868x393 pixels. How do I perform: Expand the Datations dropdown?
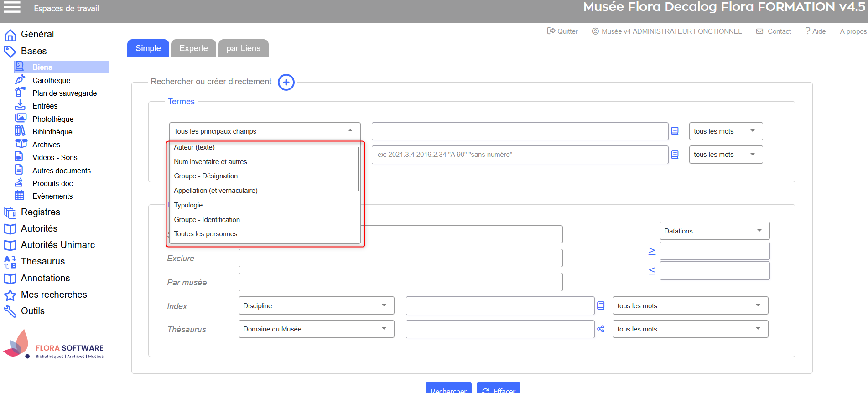point(714,231)
